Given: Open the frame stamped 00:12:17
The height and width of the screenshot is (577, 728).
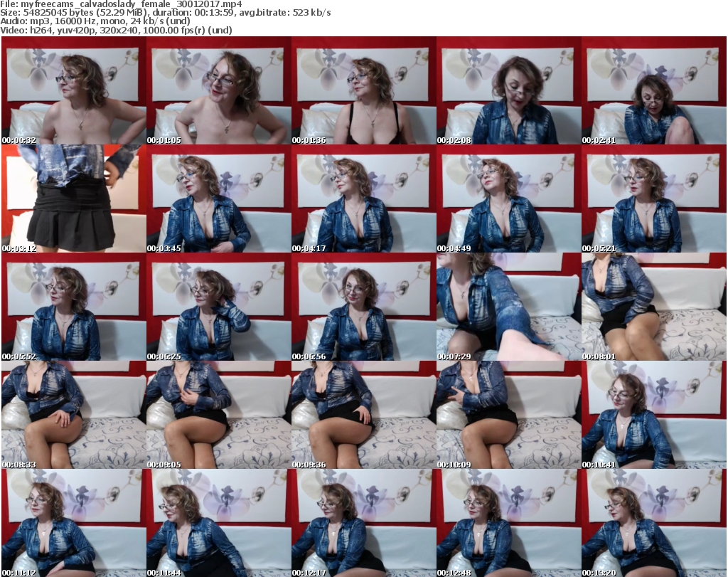Looking at the screenshot, I should (x=363, y=523).
